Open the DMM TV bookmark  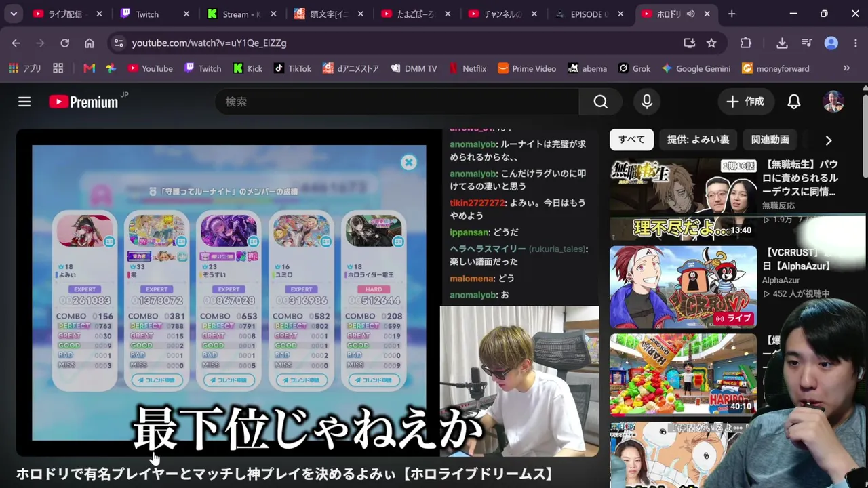414,68
